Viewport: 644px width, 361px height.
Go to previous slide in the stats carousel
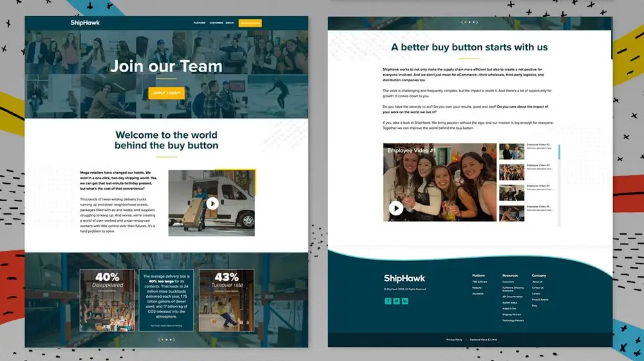pyautogui.click(x=158, y=339)
